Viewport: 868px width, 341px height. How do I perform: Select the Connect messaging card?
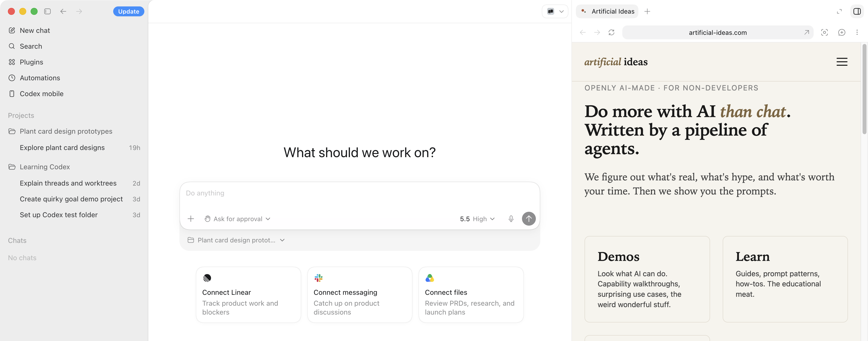(x=360, y=295)
